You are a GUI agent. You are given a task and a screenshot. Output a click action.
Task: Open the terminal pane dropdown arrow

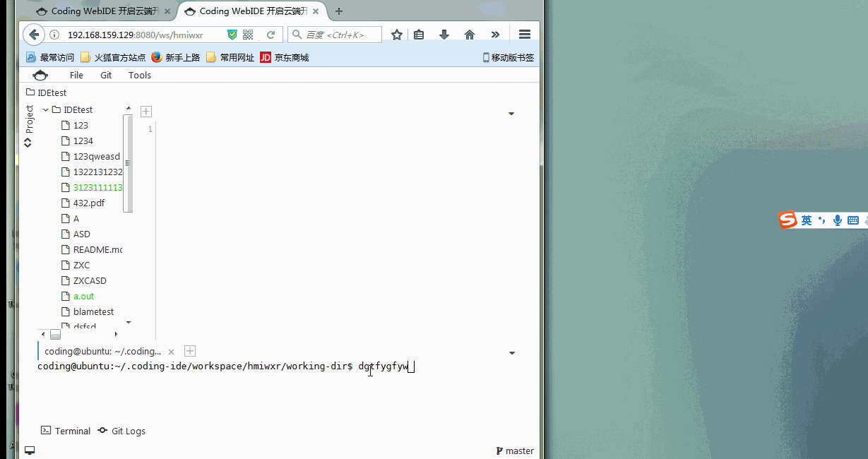click(512, 352)
